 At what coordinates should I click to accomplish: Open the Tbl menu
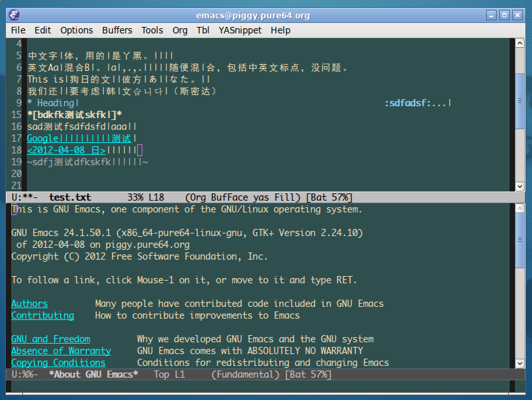point(203,31)
